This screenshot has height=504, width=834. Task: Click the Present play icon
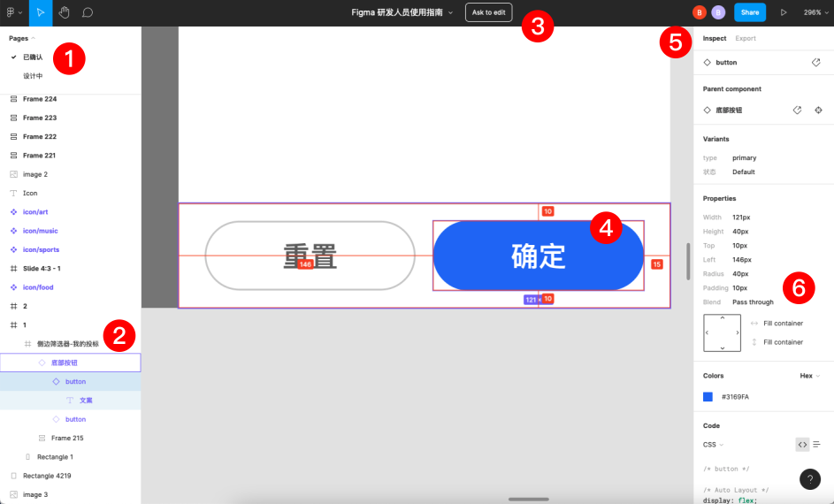[784, 12]
